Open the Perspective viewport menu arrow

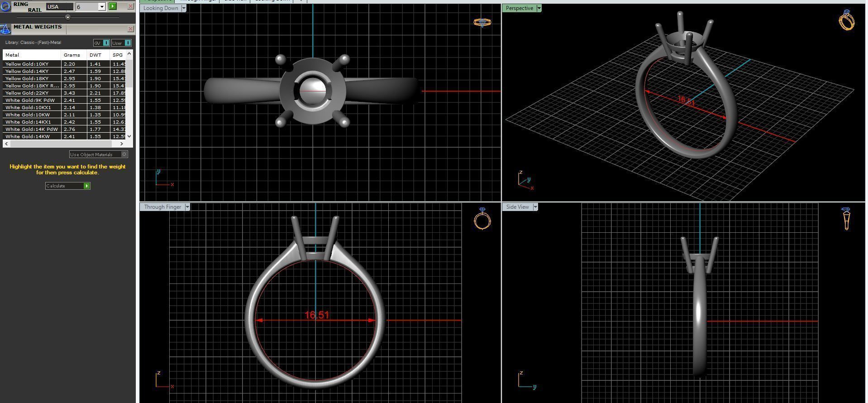pyautogui.click(x=539, y=8)
